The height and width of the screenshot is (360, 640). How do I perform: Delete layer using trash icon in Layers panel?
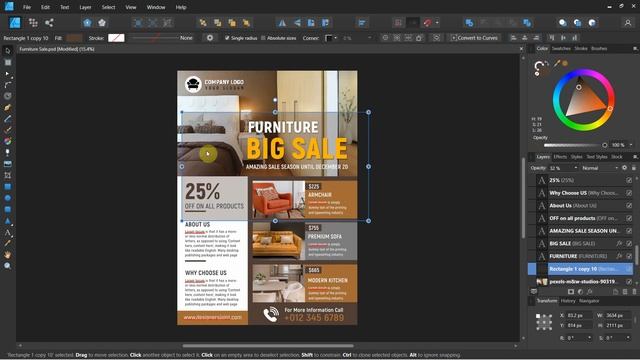[x=634, y=291]
